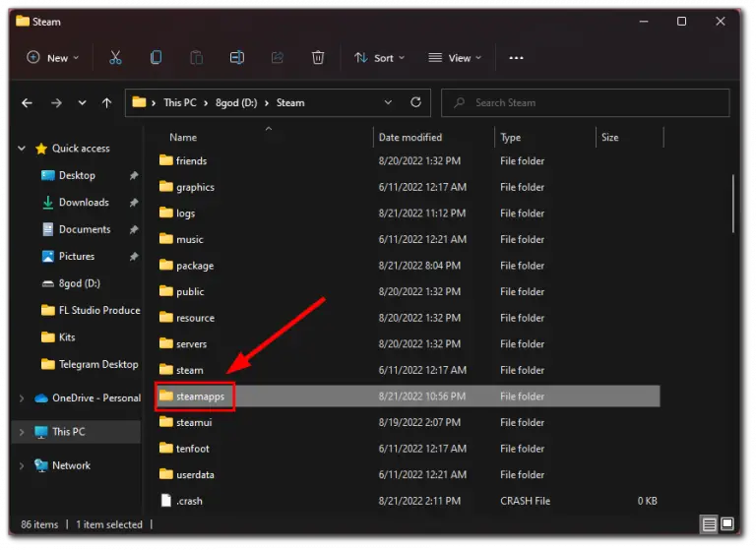The height and width of the screenshot is (550, 756).
Task: Go back with the left arrow
Action: (27, 102)
